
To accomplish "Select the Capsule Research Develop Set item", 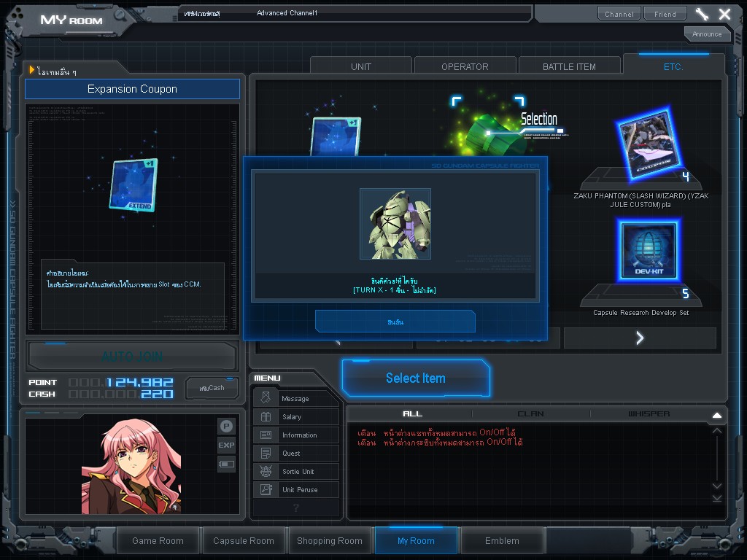I will [649, 251].
